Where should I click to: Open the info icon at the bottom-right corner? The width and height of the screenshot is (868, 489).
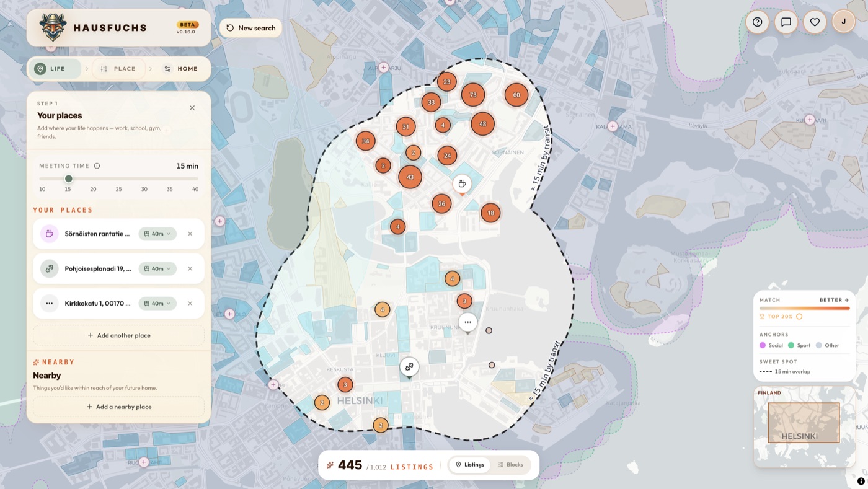861,481
